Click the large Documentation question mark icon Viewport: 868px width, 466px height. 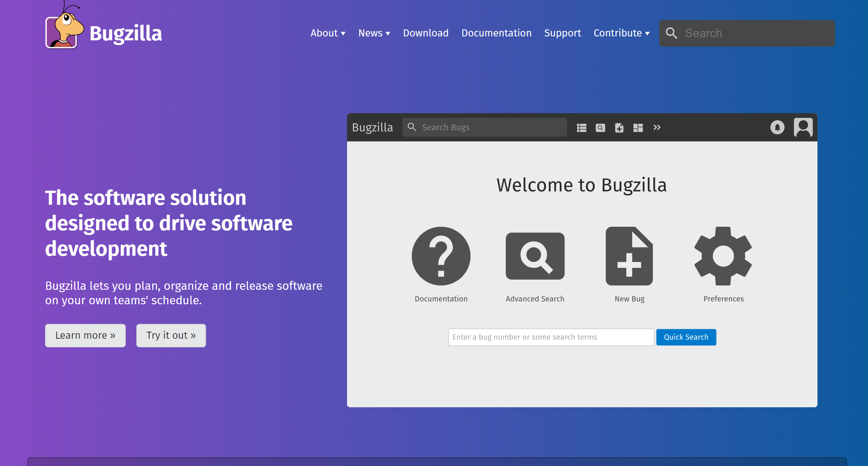tap(441, 256)
